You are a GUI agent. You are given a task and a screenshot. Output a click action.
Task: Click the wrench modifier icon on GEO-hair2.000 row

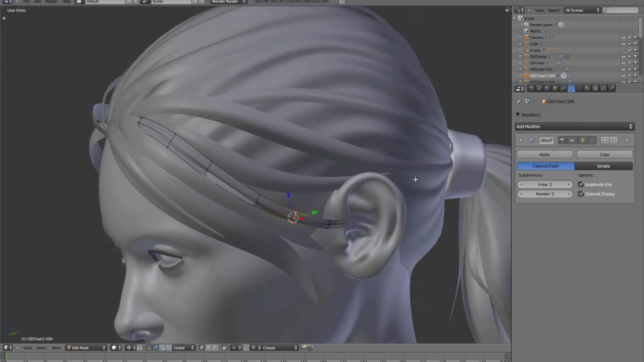coord(570,75)
